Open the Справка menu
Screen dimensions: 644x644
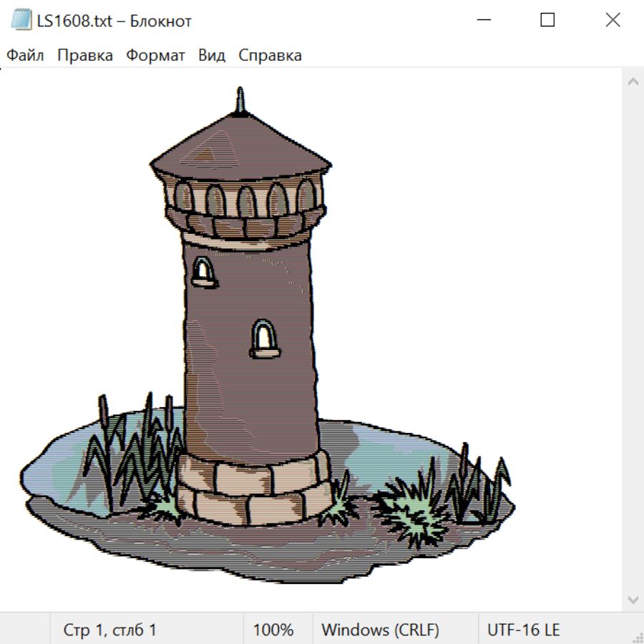click(x=270, y=56)
